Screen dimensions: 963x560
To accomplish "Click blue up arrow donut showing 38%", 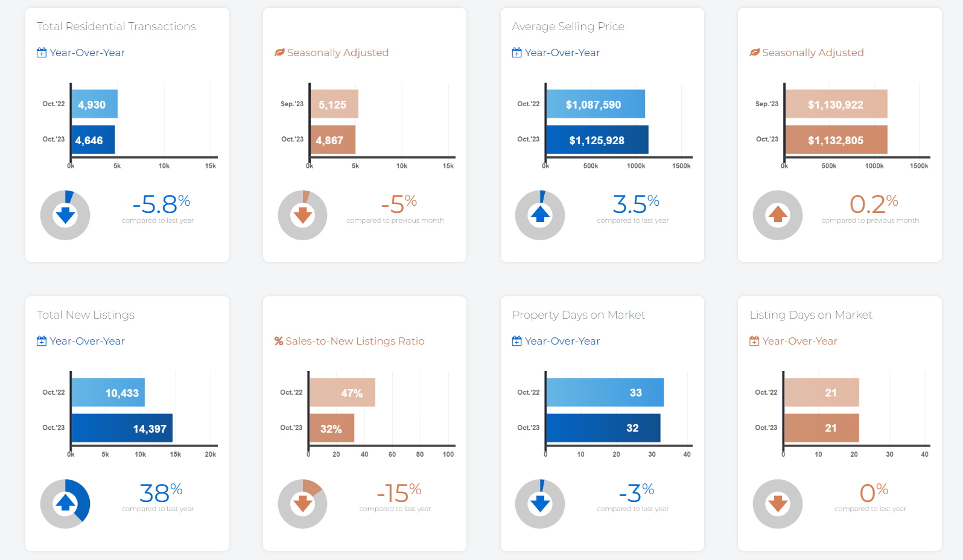I will pos(65,503).
